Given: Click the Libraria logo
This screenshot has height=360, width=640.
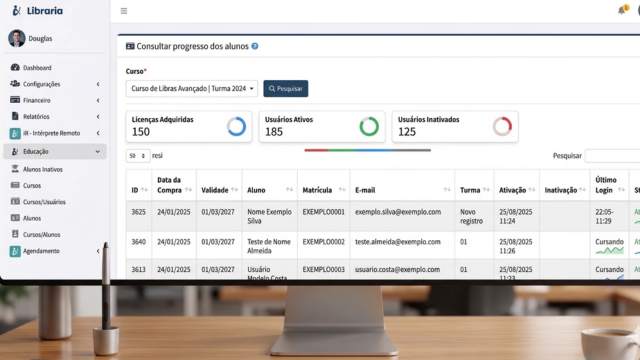Looking at the screenshot, I should tap(38, 11).
